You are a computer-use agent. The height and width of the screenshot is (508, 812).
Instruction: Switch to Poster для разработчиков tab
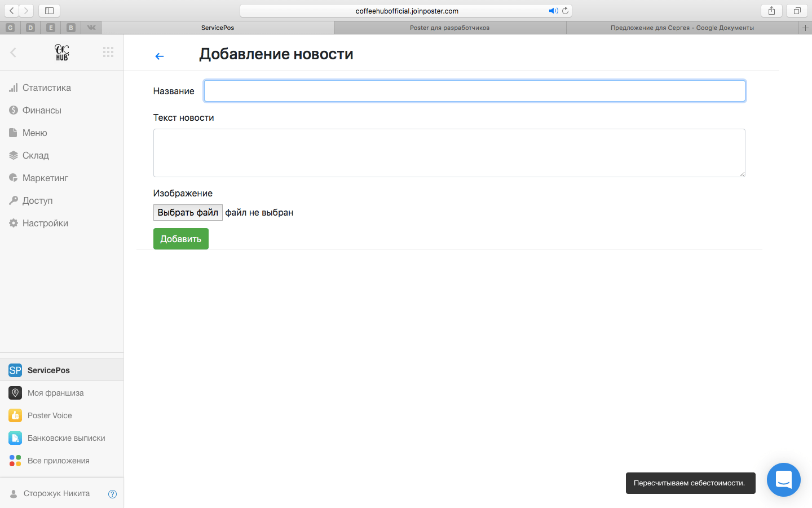pos(449,28)
